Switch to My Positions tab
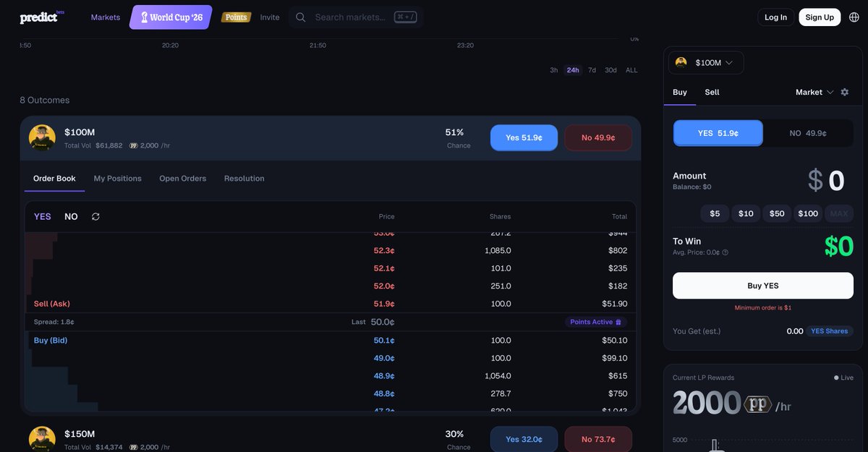This screenshot has width=868, height=452. [118, 179]
